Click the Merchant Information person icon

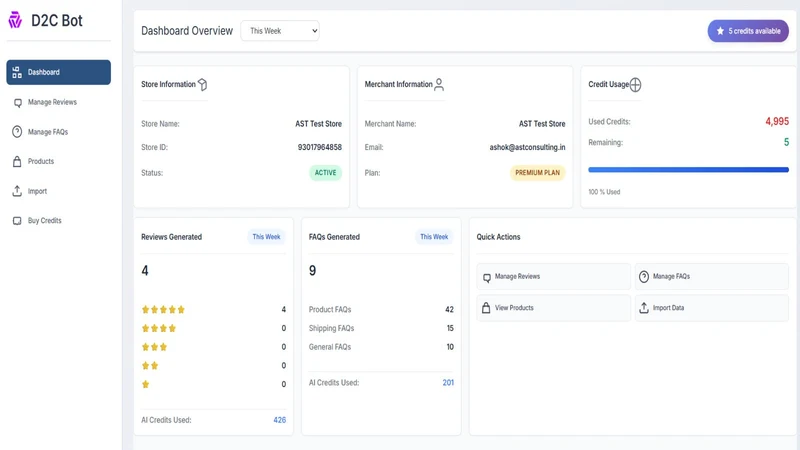coord(439,84)
